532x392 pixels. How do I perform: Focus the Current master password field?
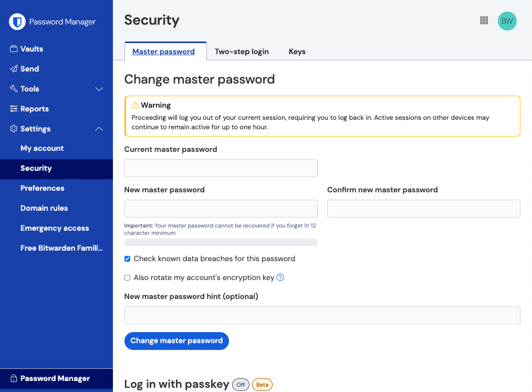click(221, 168)
